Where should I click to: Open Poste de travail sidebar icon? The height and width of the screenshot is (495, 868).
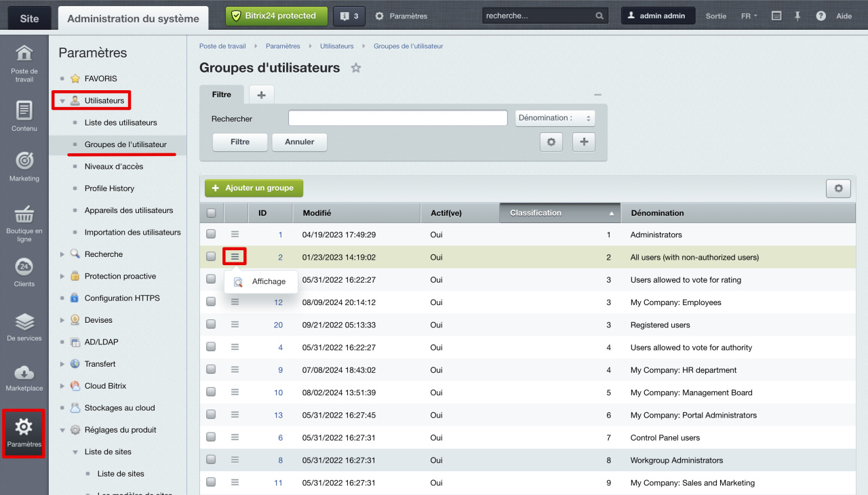[24, 63]
